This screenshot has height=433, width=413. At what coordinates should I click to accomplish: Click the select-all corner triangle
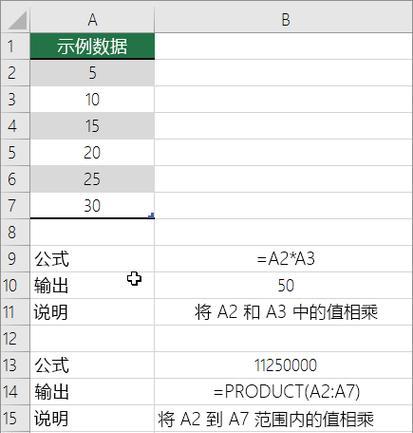pos(18,21)
